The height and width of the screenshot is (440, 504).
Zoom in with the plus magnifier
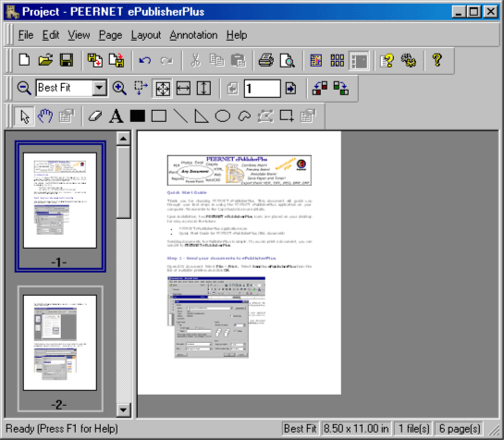pos(119,88)
